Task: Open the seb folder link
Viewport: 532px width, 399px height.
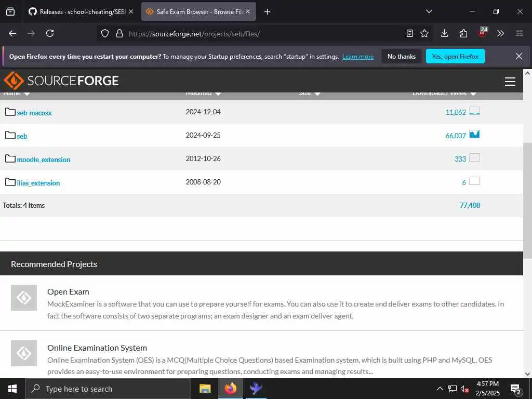Action: click(22, 136)
